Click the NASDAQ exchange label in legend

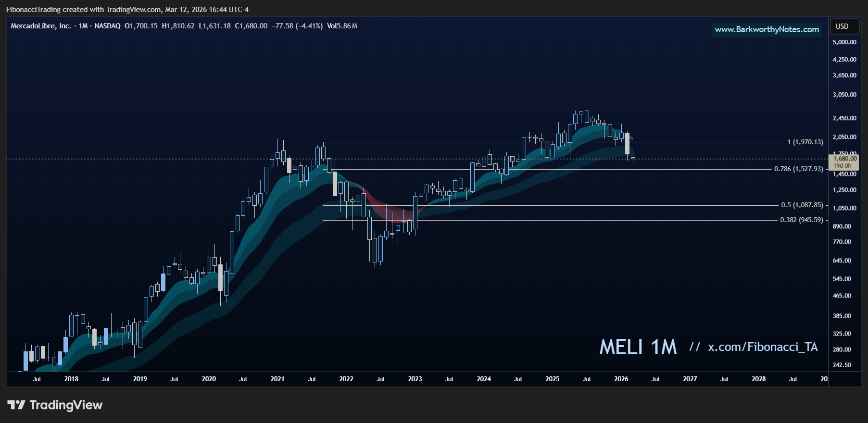tap(107, 26)
